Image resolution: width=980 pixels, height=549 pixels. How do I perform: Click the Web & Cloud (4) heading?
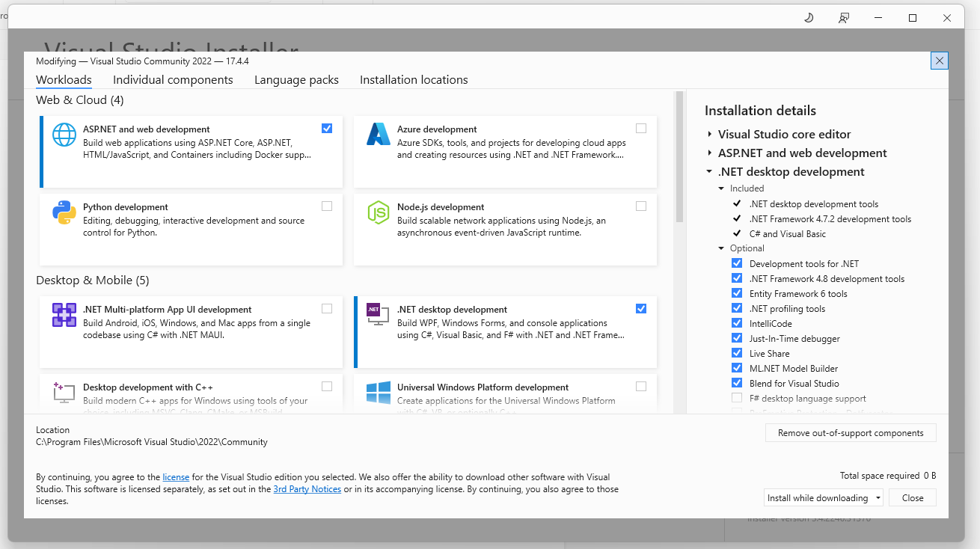coord(80,100)
